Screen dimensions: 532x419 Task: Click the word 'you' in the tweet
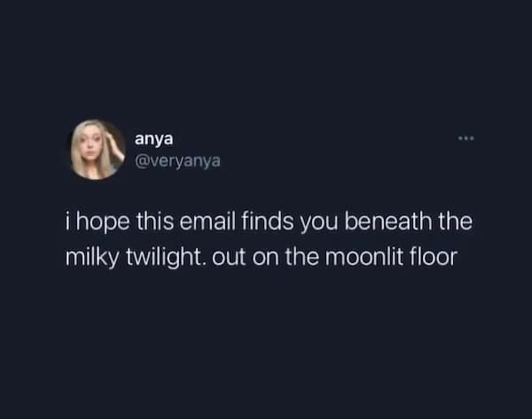319,223
